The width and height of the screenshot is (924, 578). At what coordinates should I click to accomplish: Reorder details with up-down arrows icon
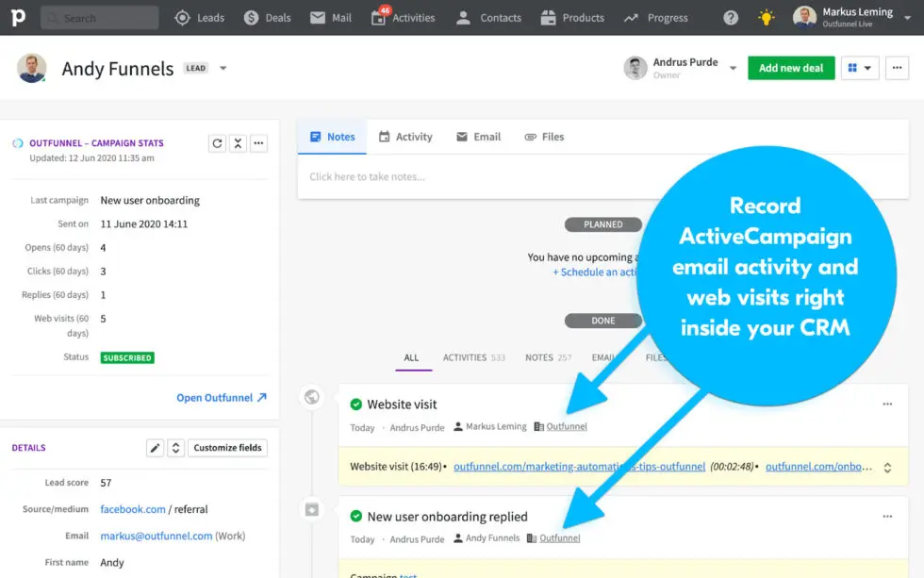(x=175, y=448)
